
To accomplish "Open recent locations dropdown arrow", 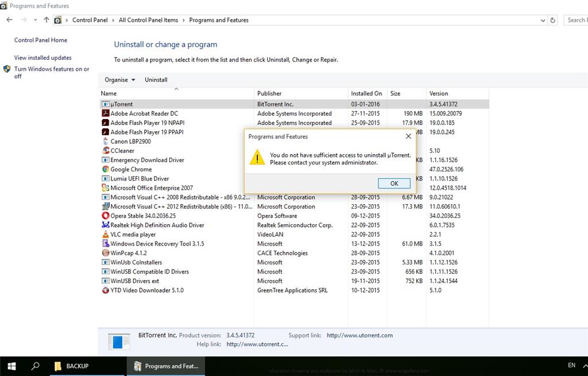I will 35,20.
